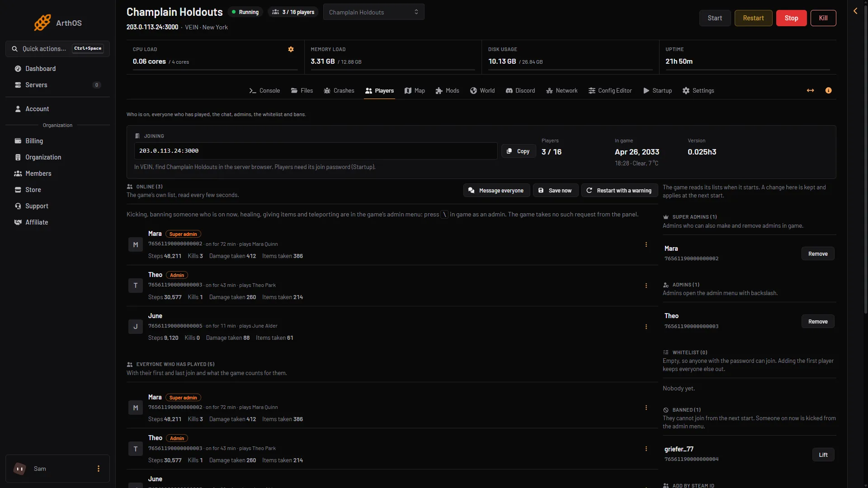
Task: Click the Quick actions search field
Action: [57, 49]
